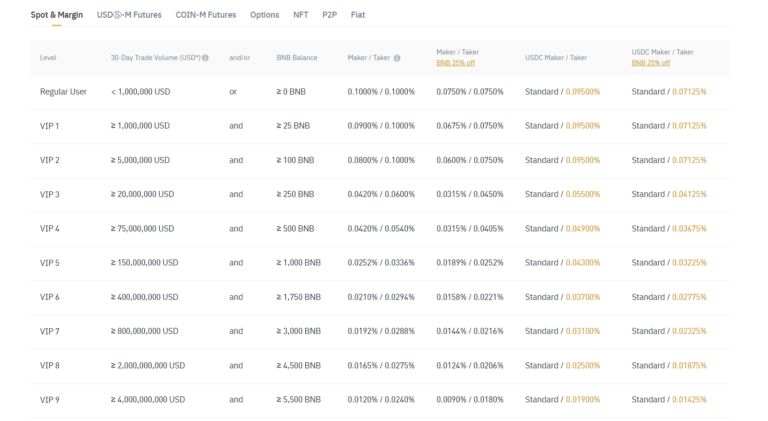This screenshot has height=421, width=768.
Task: Switch to the Fiat tab
Action: [358, 15]
